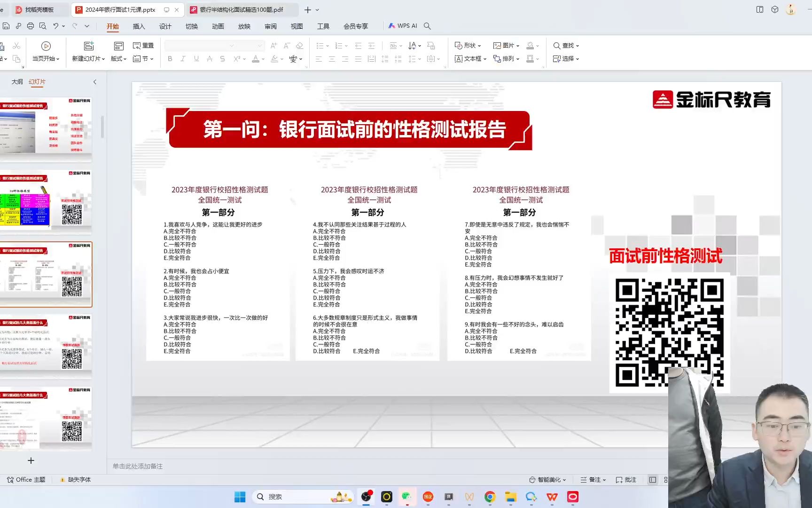Toggle center text alignment
Viewport: 812px width, 508px height.
point(332,59)
